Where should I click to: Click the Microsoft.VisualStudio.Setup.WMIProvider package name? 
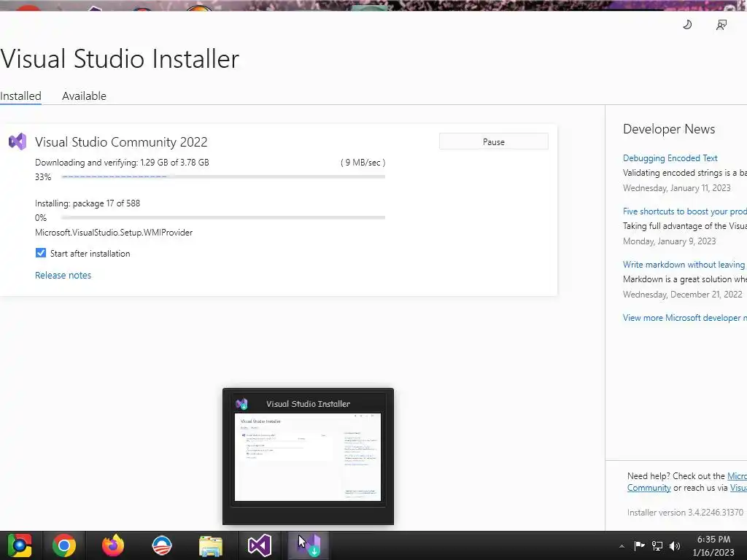click(114, 233)
